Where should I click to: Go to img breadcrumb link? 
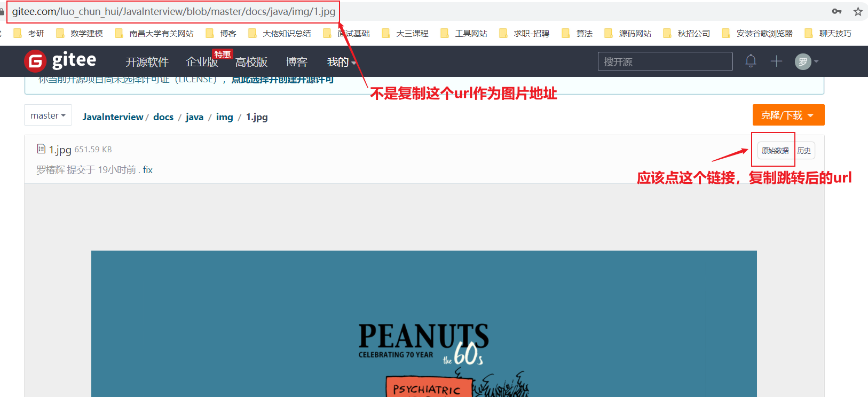point(224,117)
